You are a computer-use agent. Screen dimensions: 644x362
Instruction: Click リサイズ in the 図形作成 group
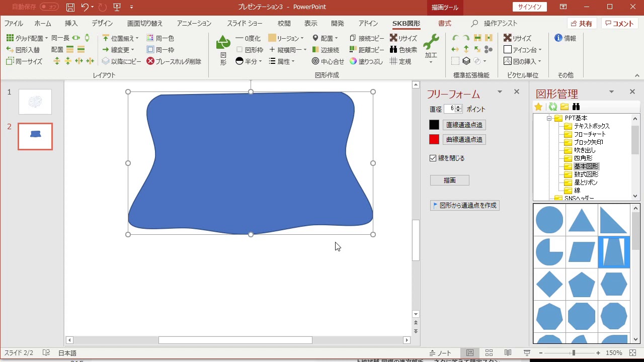[404, 38]
